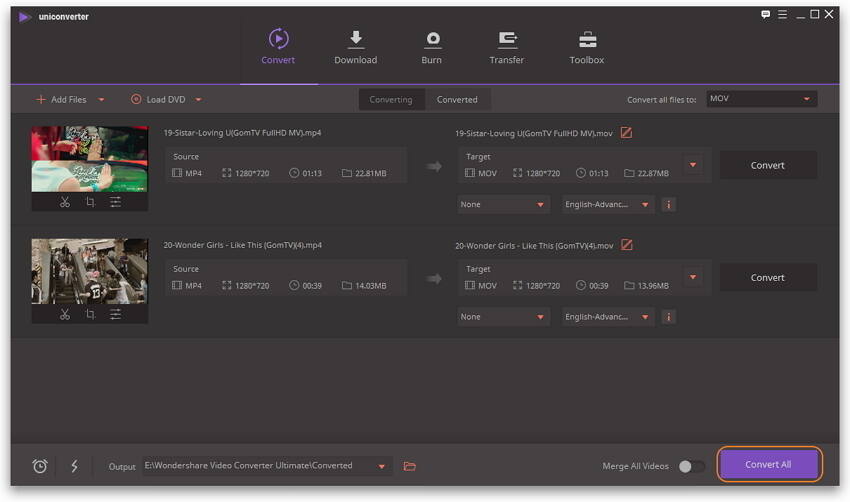Click the lightning high-speed conversion icon

pyautogui.click(x=74, y=466)
